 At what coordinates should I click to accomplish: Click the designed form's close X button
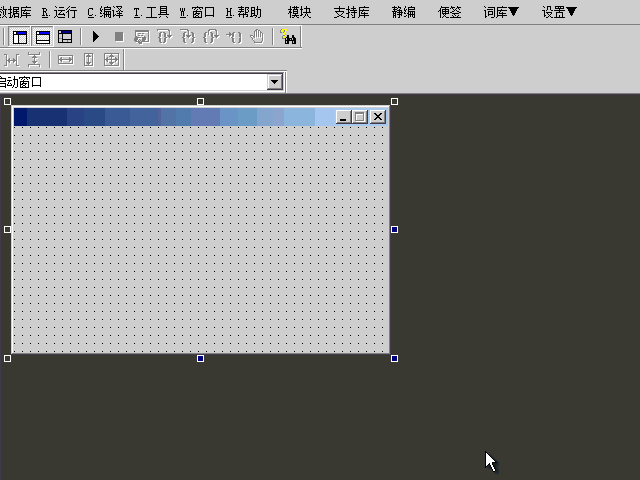coord(378,117)
